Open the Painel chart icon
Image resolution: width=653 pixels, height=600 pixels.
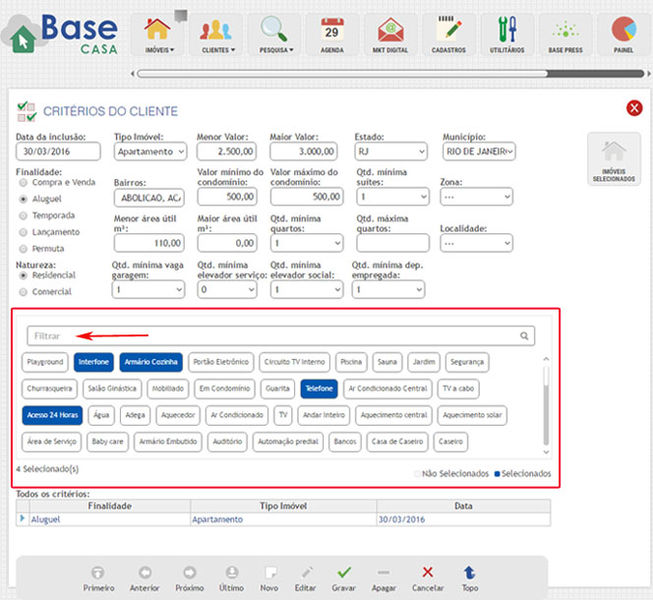(x=625, y=29)
